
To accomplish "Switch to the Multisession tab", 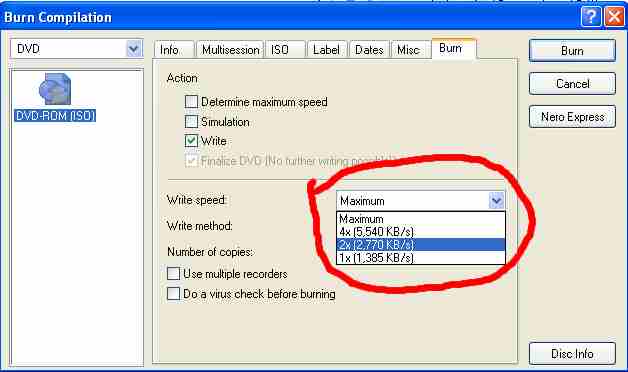I will click(x=230, y=50).
